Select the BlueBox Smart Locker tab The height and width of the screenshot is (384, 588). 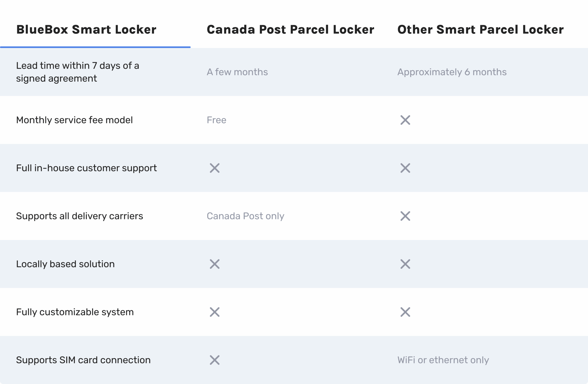click(86, 30)
